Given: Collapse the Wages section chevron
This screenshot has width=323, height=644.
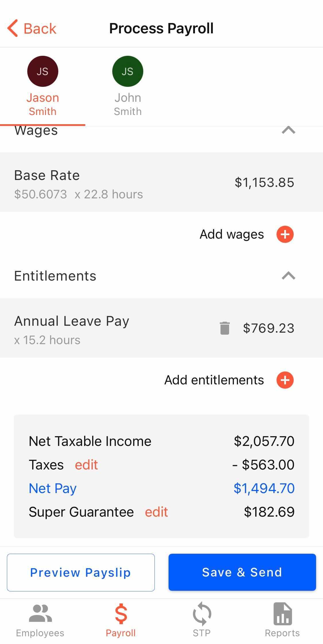Looking at the screenshot, I should pyautogui.click(x=289, y=130).
